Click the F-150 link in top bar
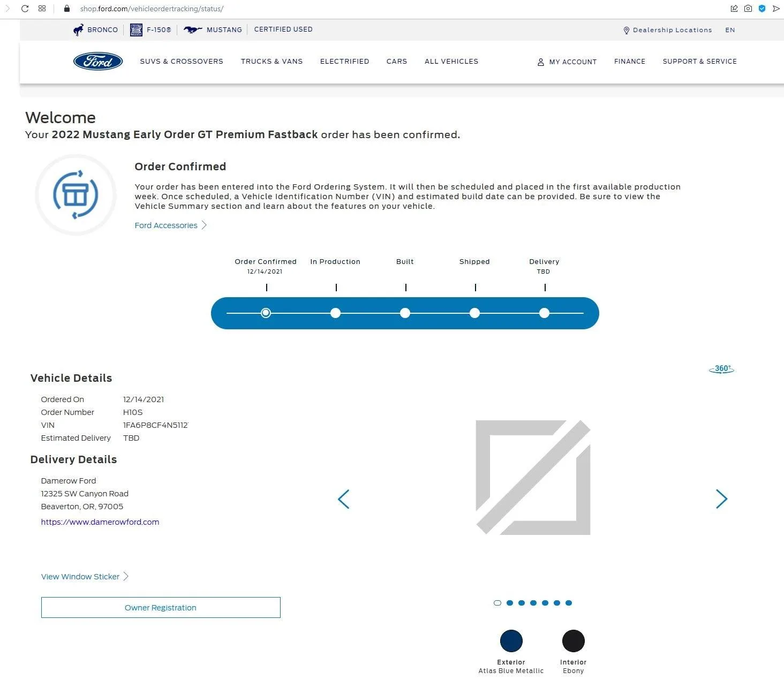 click(x=159, y=30)
